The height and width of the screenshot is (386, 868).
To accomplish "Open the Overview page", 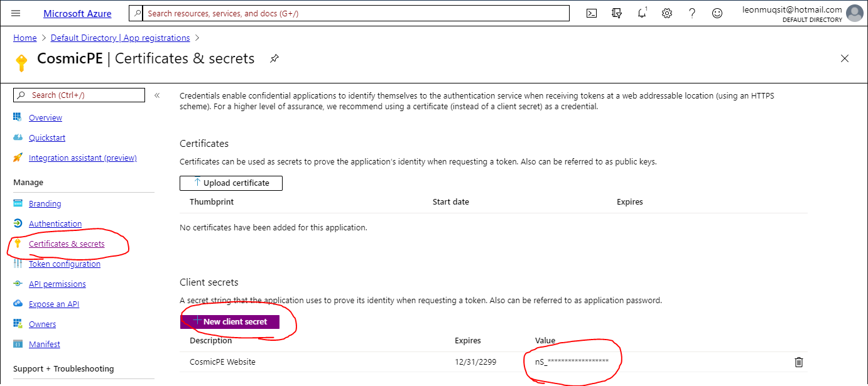I will pos(45,117).
